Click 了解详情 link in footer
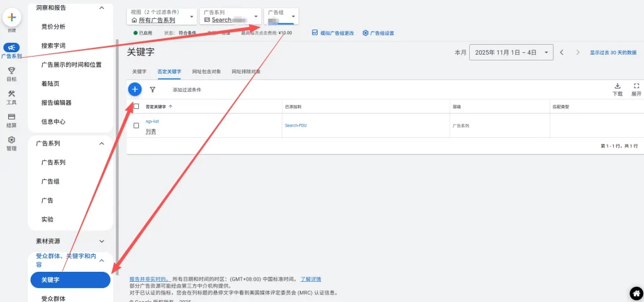The width and height of the screenshot is (644, 302). [x=311, y=279]
